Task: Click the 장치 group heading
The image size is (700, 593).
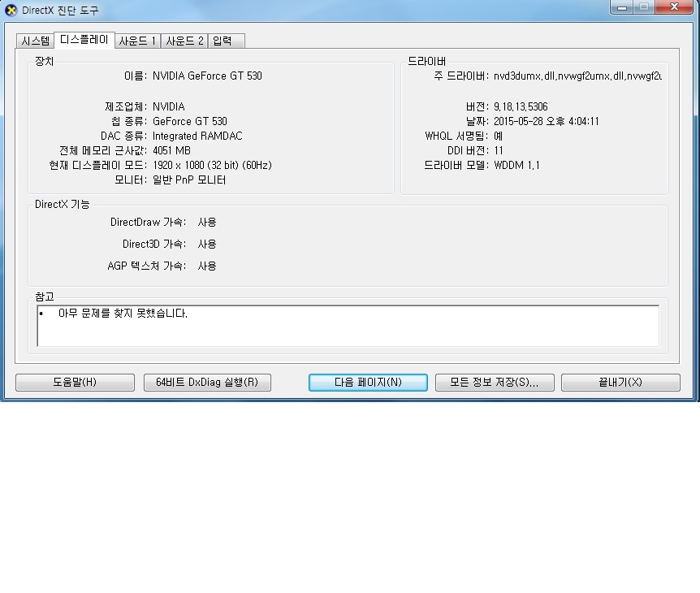Action: click(44, 61)
